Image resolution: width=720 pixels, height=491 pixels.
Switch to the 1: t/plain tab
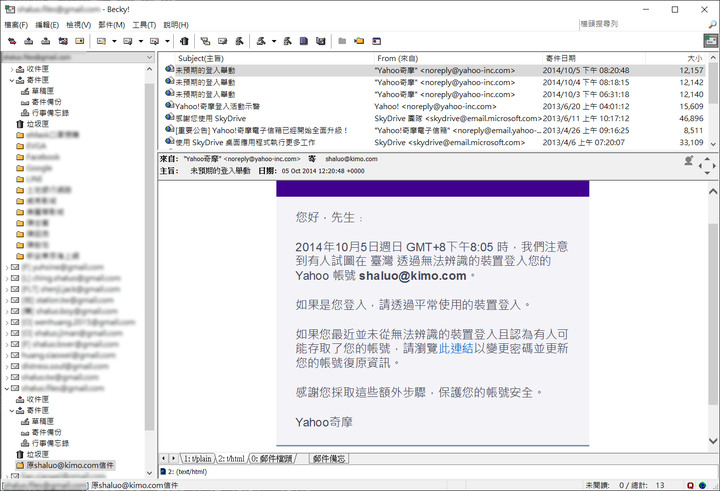tap(197, 458)
